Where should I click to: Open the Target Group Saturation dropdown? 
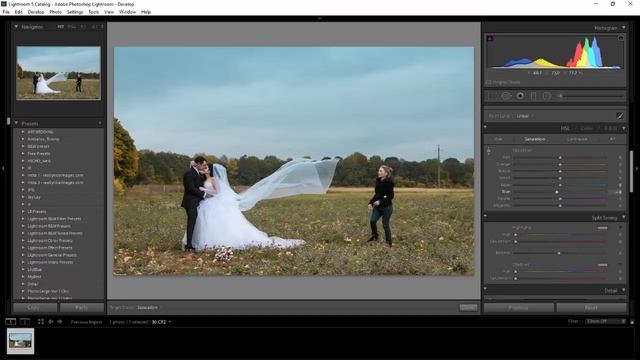pos(149,307)
